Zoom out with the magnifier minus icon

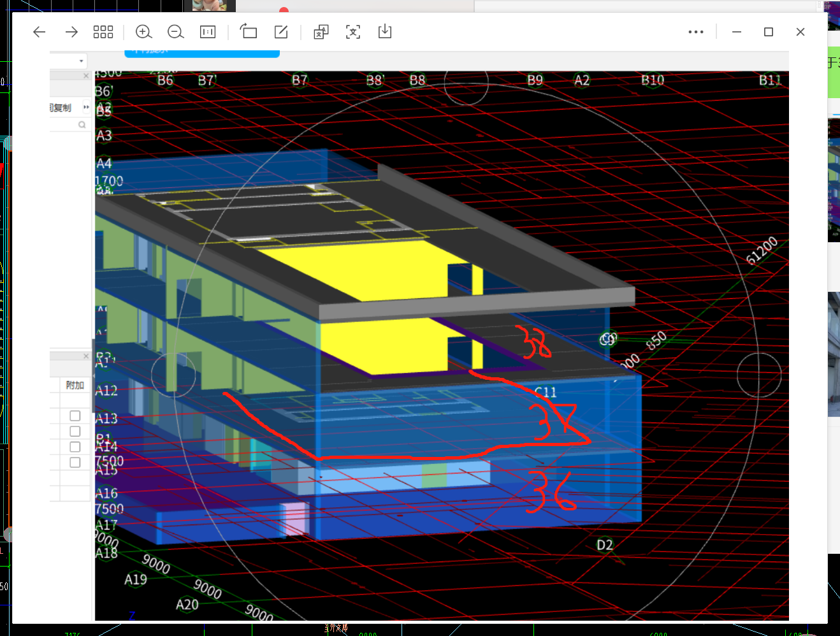(176, 32)
